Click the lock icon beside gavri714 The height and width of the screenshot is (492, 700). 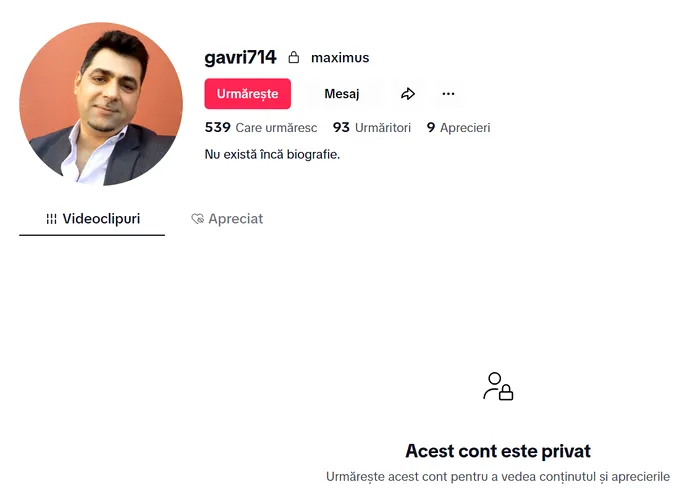(x=293, y=57)
